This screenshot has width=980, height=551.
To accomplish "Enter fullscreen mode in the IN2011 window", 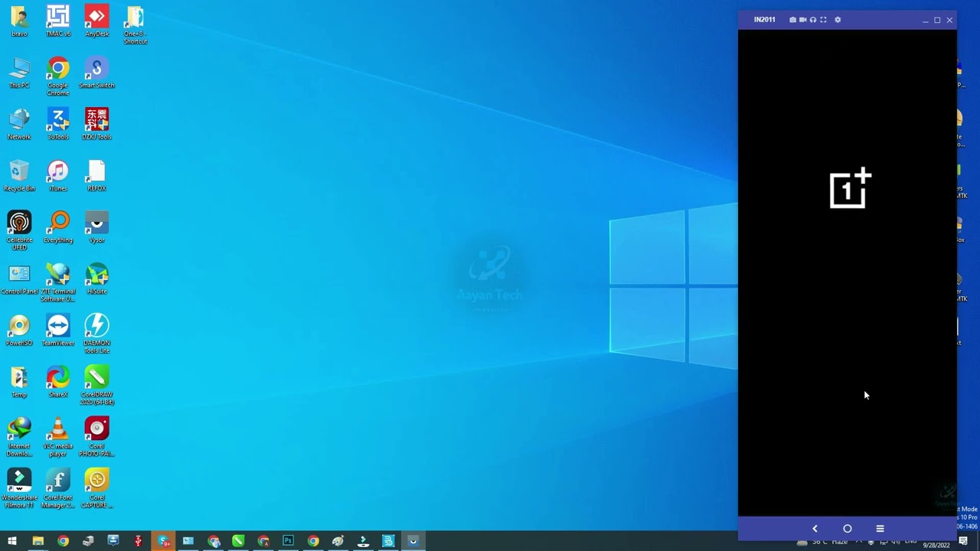I will (x=823, y=20).
